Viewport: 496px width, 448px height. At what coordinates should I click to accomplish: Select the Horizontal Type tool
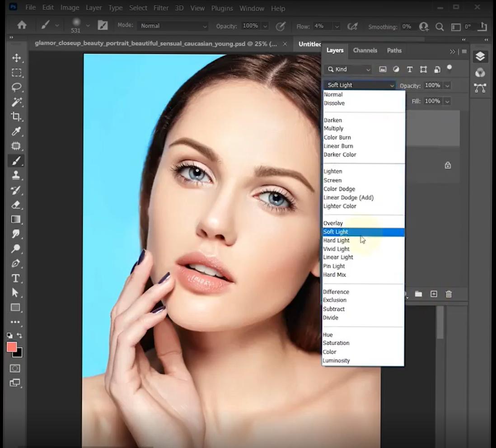(16, 278)
